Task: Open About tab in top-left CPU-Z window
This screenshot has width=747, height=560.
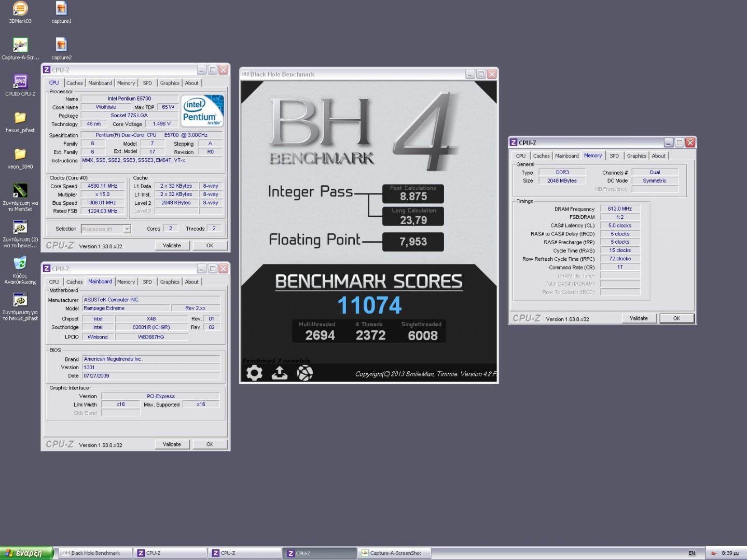Action: tap(192, 83)
